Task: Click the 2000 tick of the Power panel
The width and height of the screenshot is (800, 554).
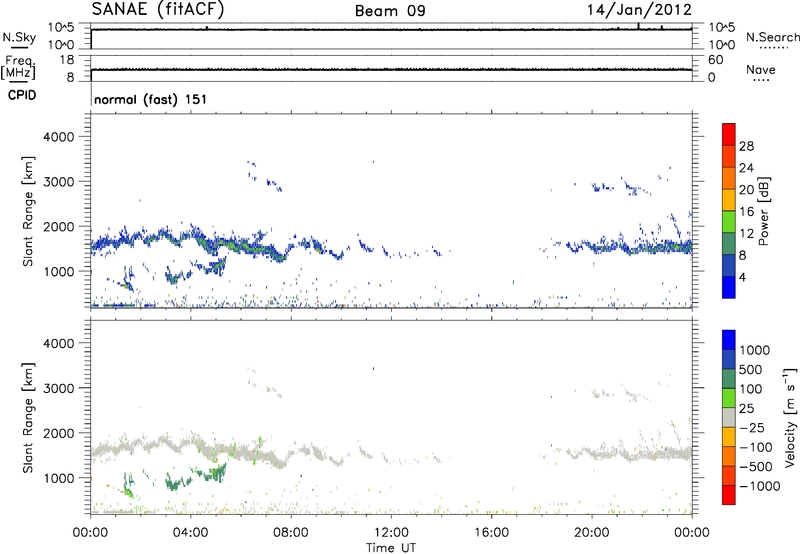Action: click(x=59, y=226)
